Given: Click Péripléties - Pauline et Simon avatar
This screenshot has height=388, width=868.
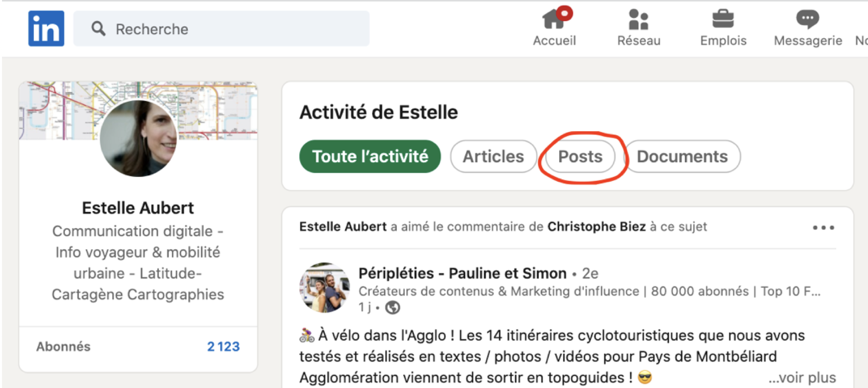Looking at the screenshot, I should tap(324, 288).
